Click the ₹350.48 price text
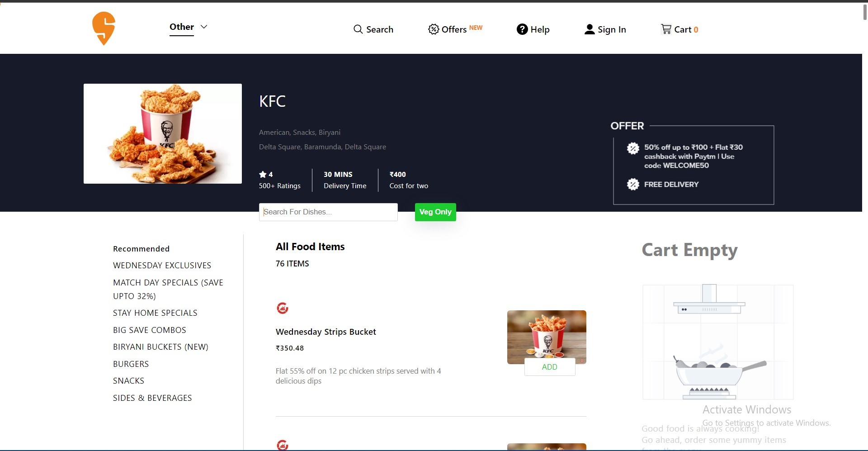This screenshot has height=451, width=868. click(290, 348)
